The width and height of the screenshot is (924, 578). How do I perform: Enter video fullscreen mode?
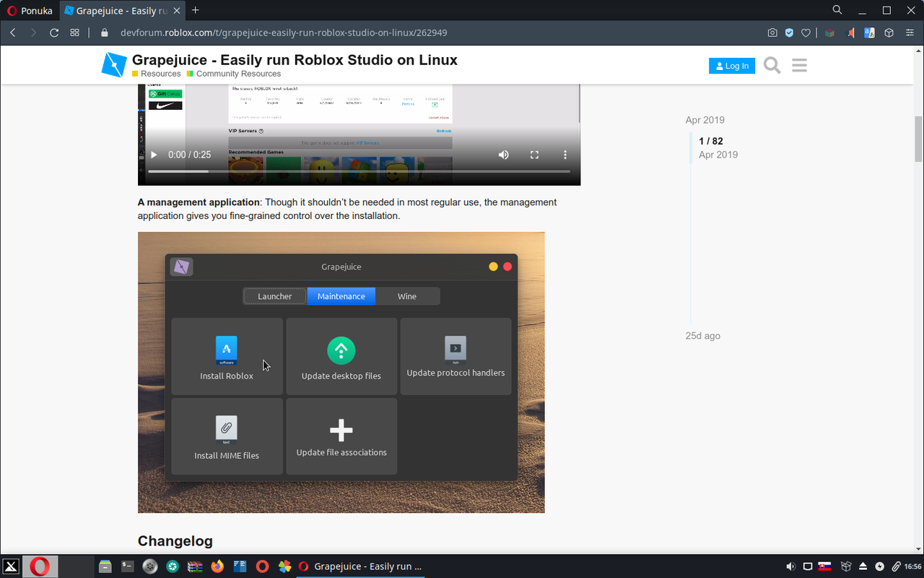coord(535,155)
